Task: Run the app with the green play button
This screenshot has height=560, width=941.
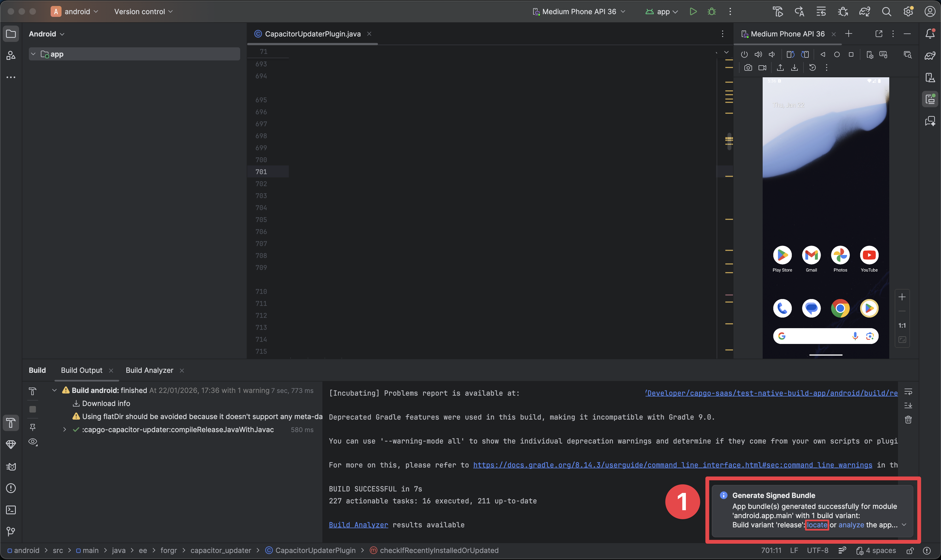Action: 693,11
